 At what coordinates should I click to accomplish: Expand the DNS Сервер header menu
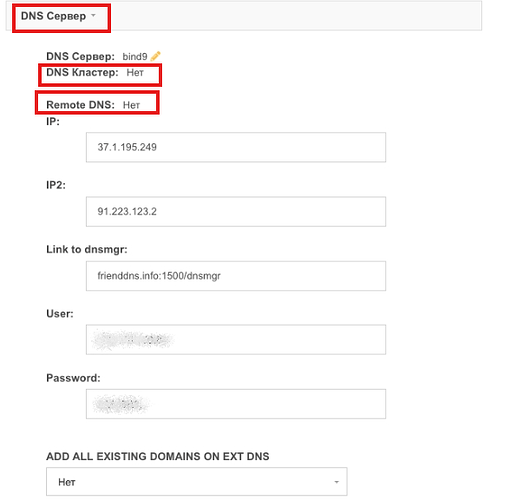pos(58,16)
